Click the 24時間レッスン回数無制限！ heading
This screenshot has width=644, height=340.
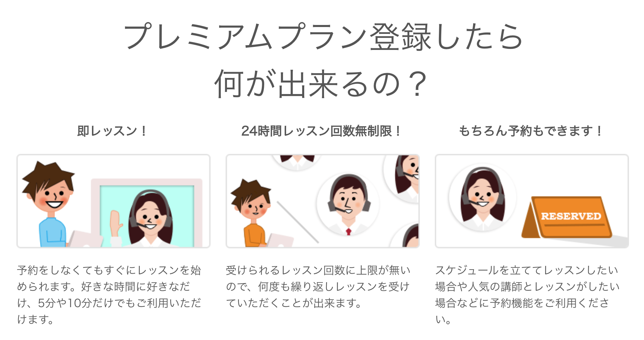(321, 131)
